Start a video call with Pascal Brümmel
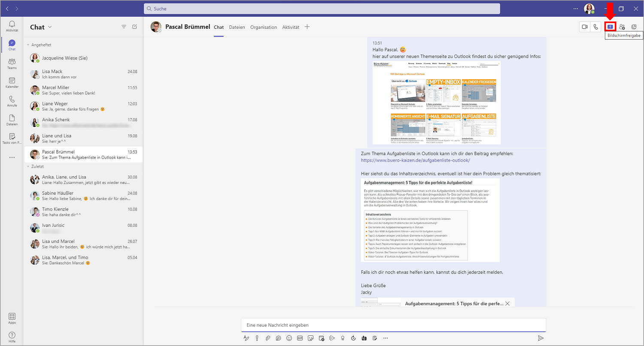Image resolution: width=644 pixels, height=346 pixels. pos(584,27)
